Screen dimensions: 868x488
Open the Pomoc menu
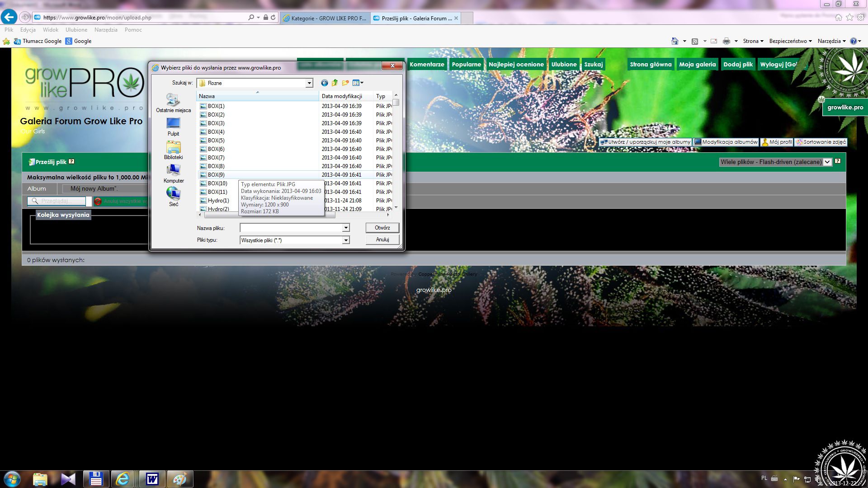click(133, 30)
